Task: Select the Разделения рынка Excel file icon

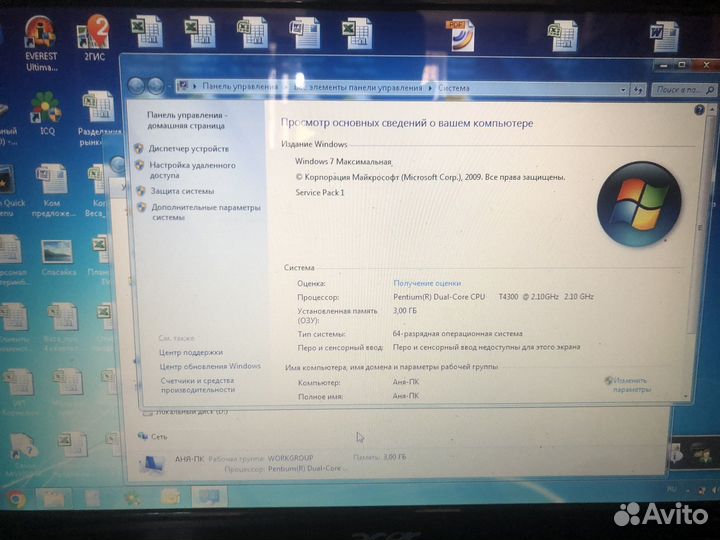Action: coord(99,118)
